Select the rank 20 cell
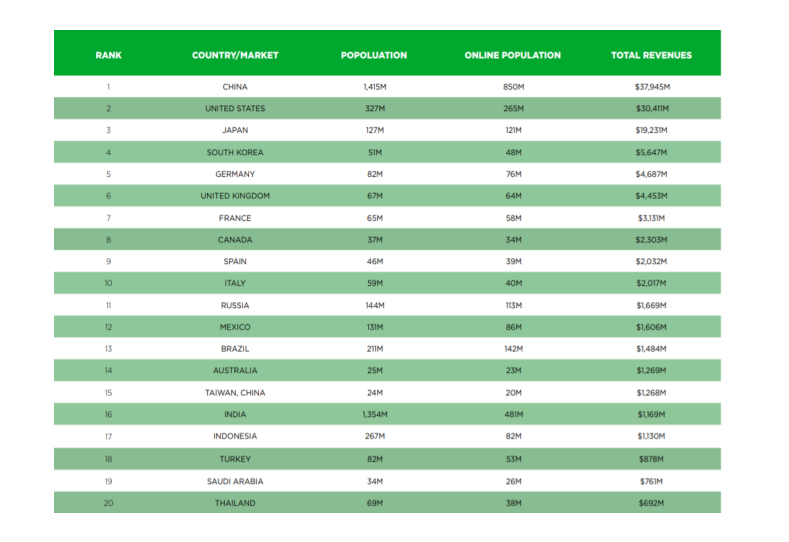 tap(108, 503)
